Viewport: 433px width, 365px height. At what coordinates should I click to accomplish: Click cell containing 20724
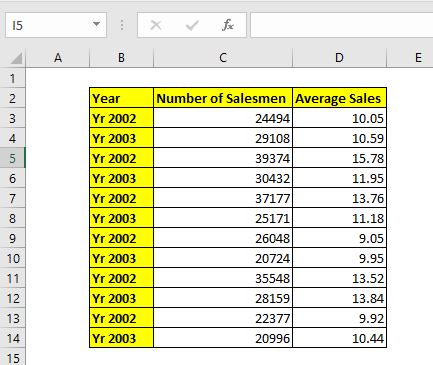223,258
